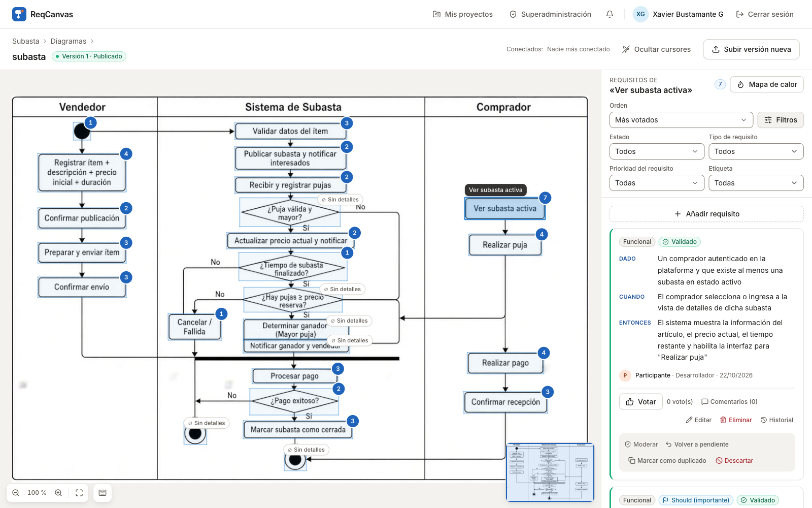The image size is (812, 508).
Task: Click the XG user avatar
Action: pos(640,14)
